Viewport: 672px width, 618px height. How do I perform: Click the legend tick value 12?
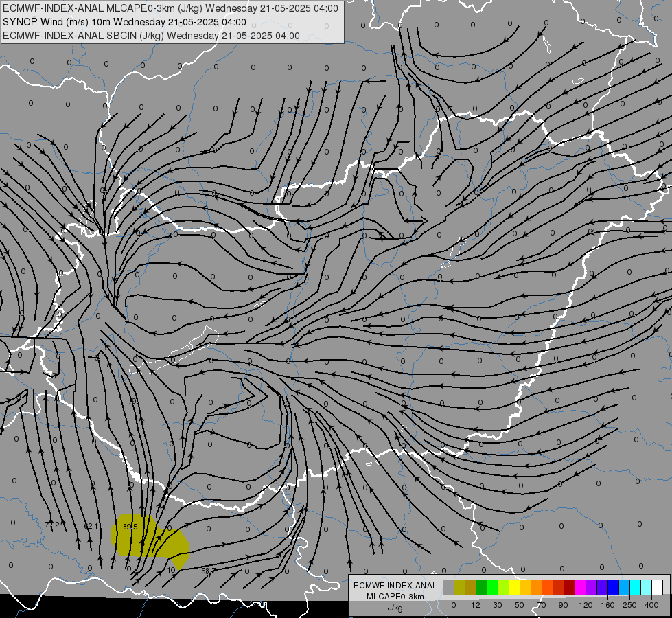coord(476,605)
